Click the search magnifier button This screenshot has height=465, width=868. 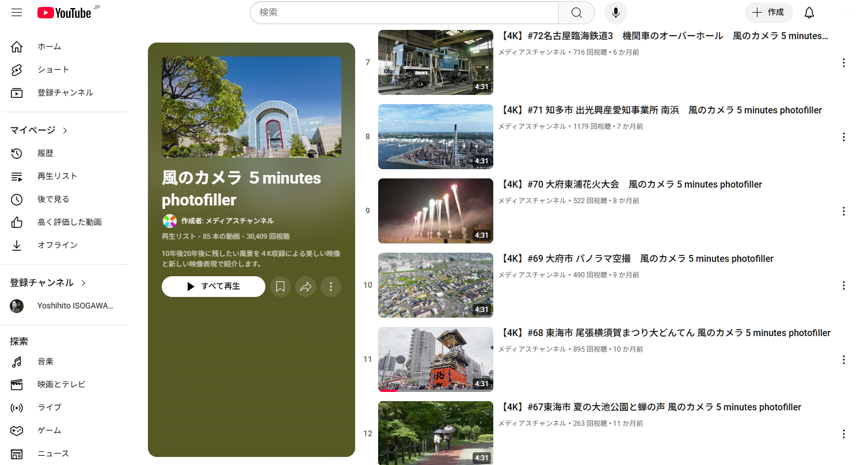(577, 13)
